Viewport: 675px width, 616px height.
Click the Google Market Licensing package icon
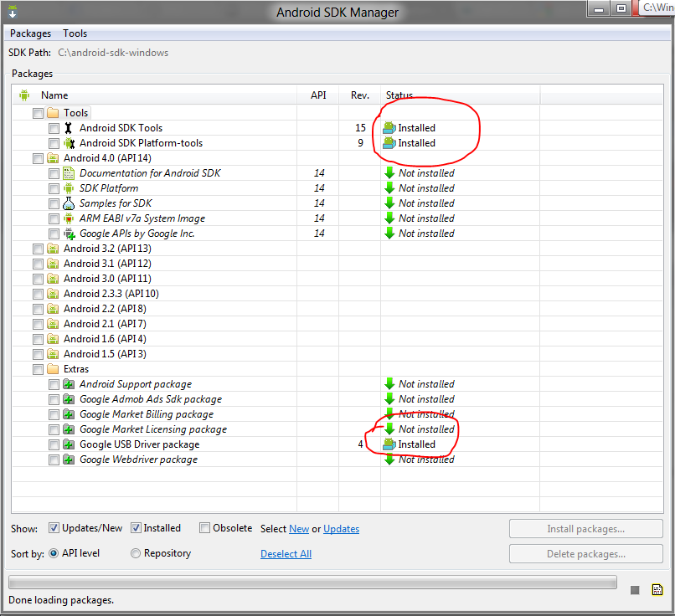pyautogui.click(x=69, y=429)
